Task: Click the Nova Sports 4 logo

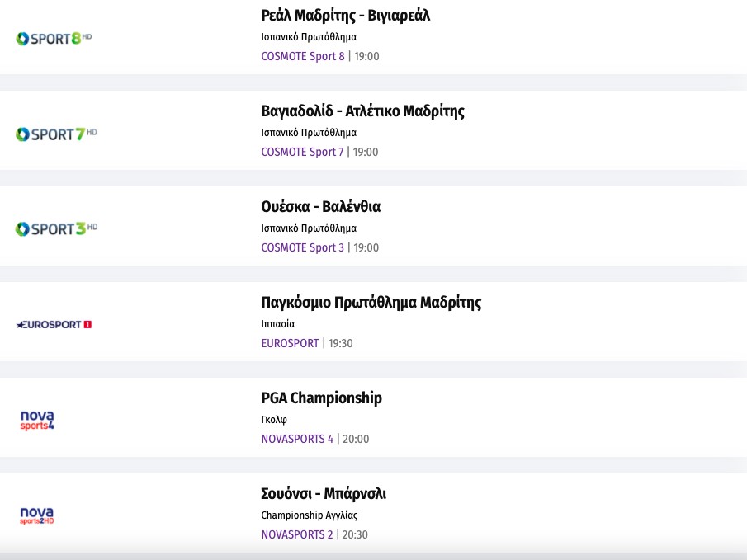Action: point(36,420)
